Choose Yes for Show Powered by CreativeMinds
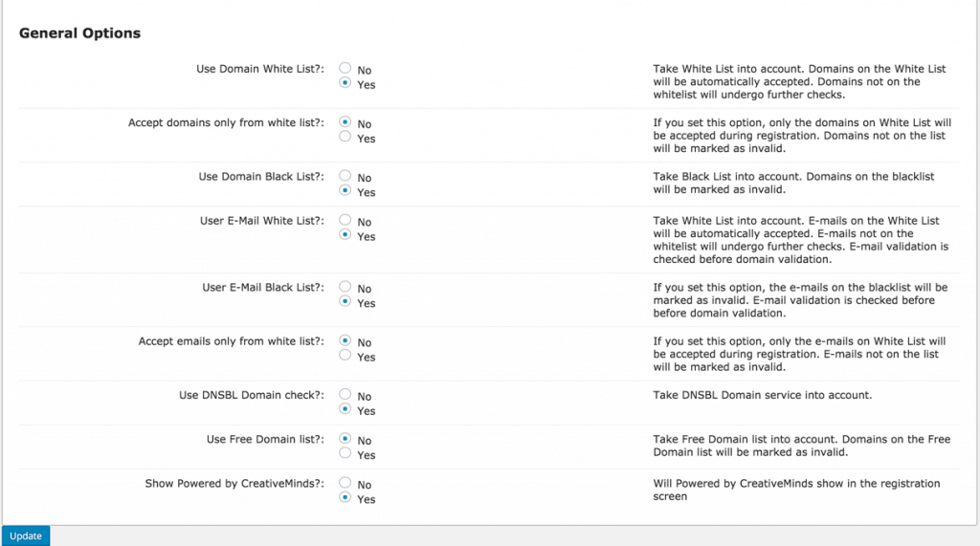 pyautogui.click(x=345, y=497)
